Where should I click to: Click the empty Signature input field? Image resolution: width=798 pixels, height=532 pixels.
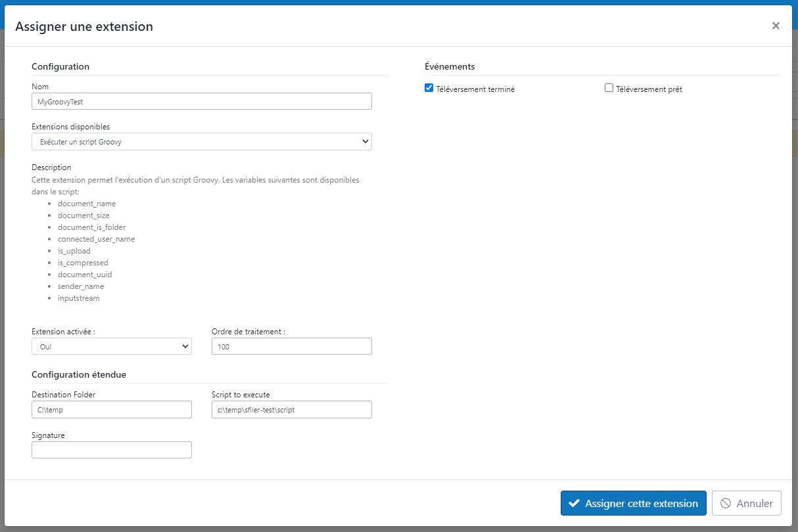point(112,450)
